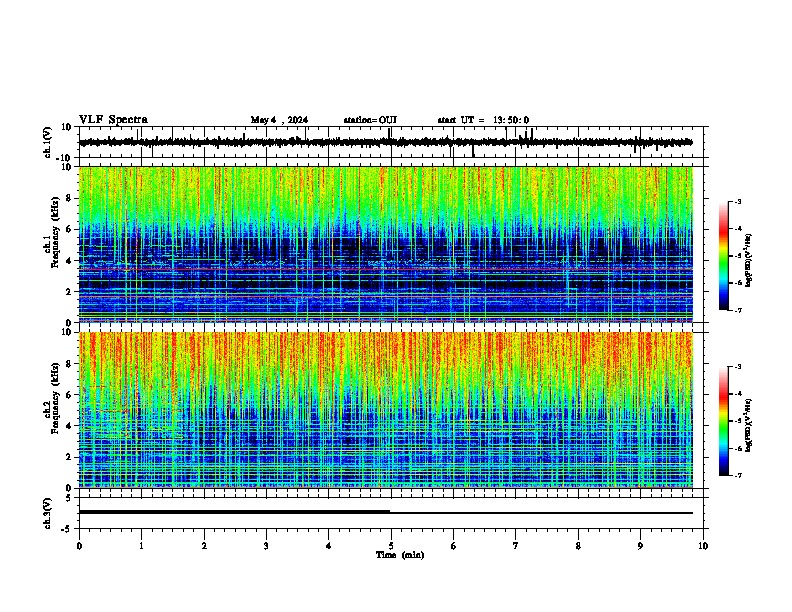792x612 pixels.
Task: Click the "ch.3(V)" axis label
Action: click(48, 513)
